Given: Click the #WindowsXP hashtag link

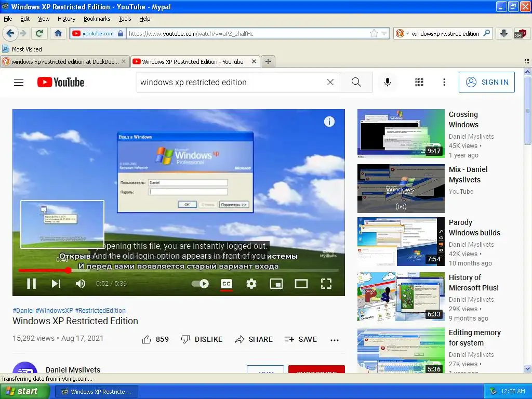Looking at the screenshot, I should click(54, 311).
